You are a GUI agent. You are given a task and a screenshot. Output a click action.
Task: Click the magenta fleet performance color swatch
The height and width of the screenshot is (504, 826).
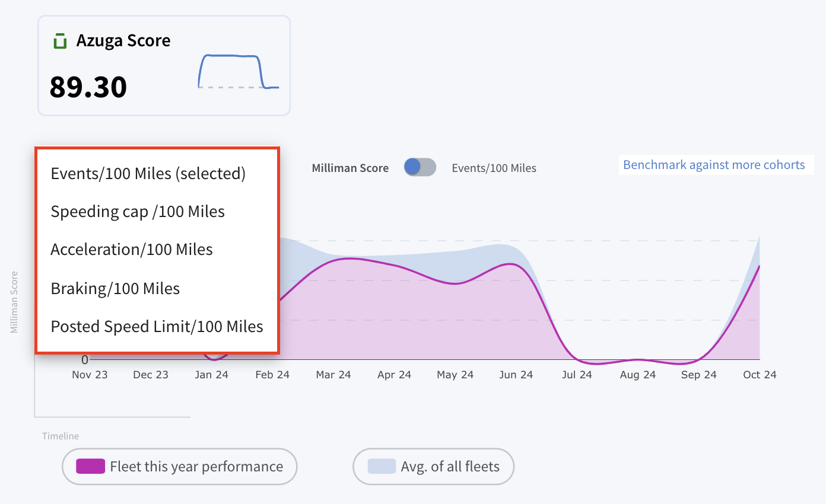91,467
